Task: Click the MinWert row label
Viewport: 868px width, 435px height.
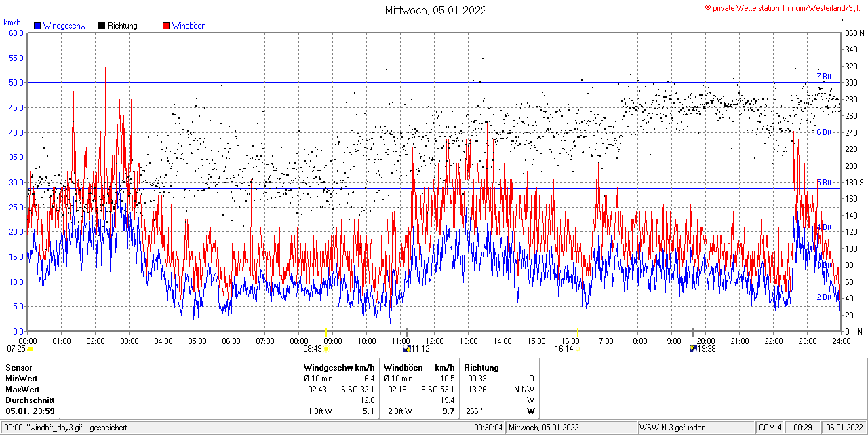Action: pyautogui.click(x=22, y=379)
